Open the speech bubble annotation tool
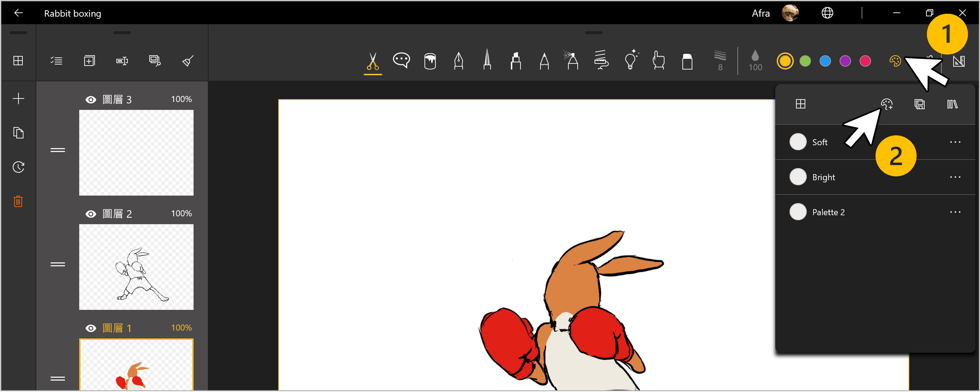 point(401,61)
